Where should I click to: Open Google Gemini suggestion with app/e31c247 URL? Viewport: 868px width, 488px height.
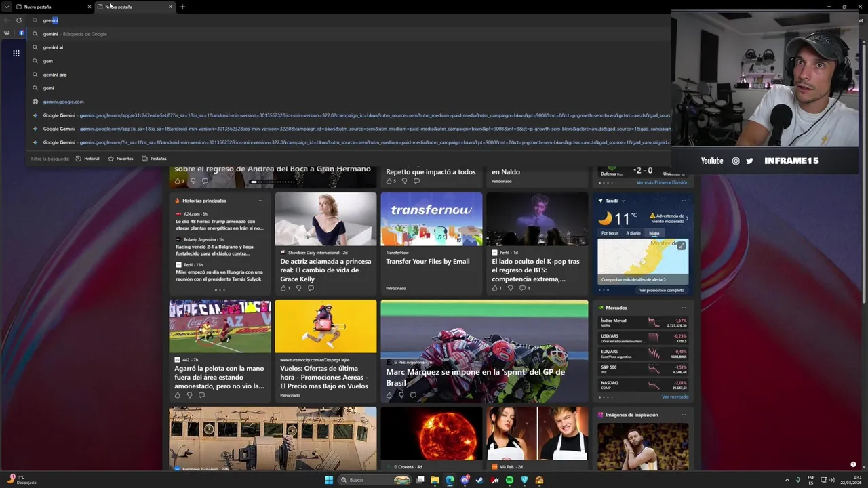pyautogui.click(x=349, y=115)
